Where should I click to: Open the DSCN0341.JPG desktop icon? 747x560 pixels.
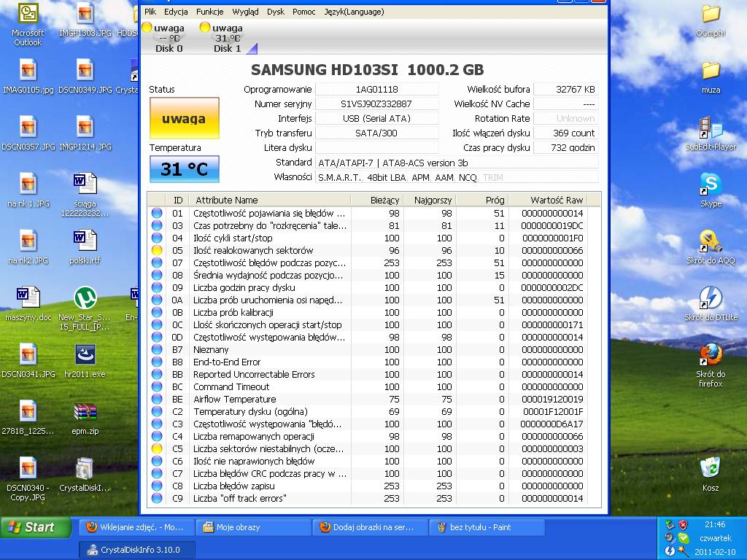[28, 361]
